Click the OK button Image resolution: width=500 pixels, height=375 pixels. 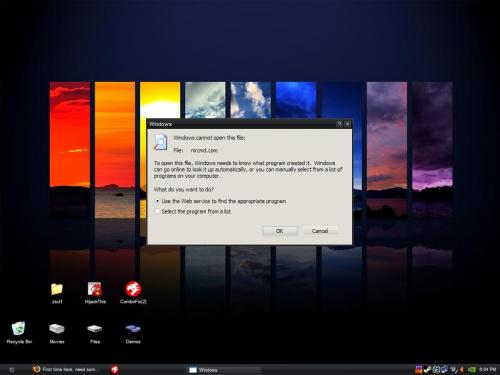coord(279,231)
